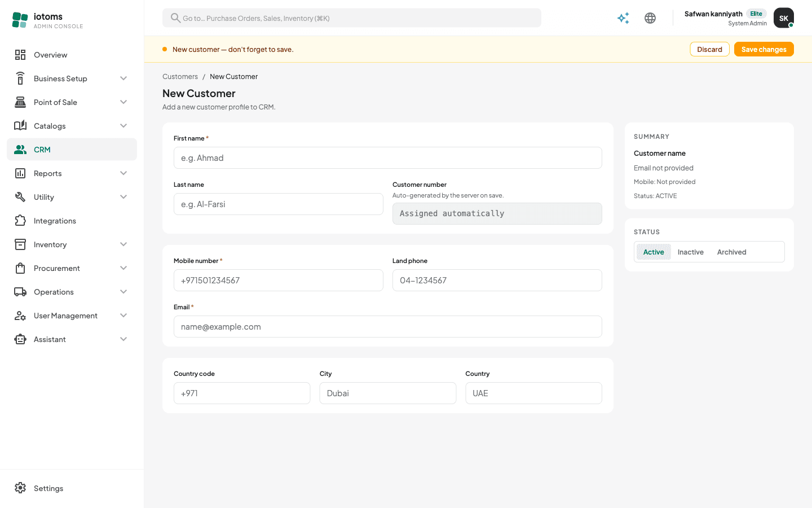Click the Operations truck icon
The height and width of the screenshot is (508, 812).
click(20, 292)
